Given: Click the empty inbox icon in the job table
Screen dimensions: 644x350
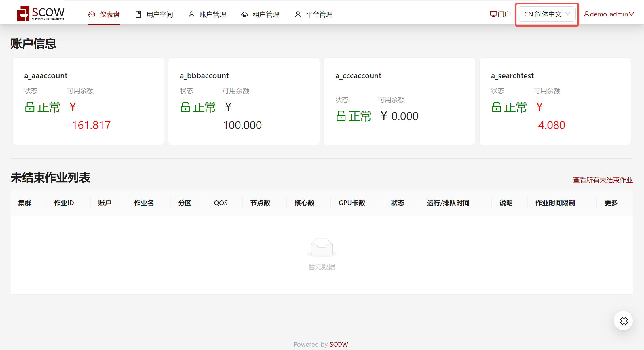Looking at the screenshot, I should click(x=322, y=247).
